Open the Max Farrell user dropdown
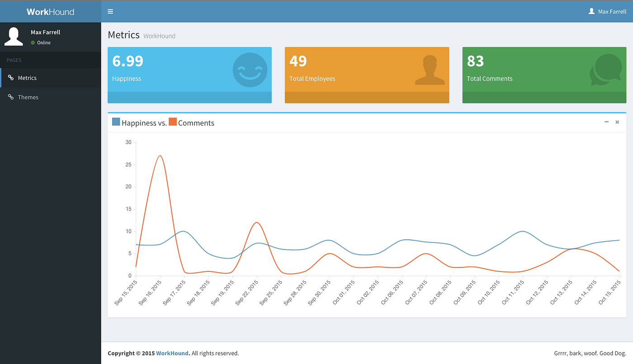Image resolution: width=633 pixels, height=364 pixels. [607, 11]
